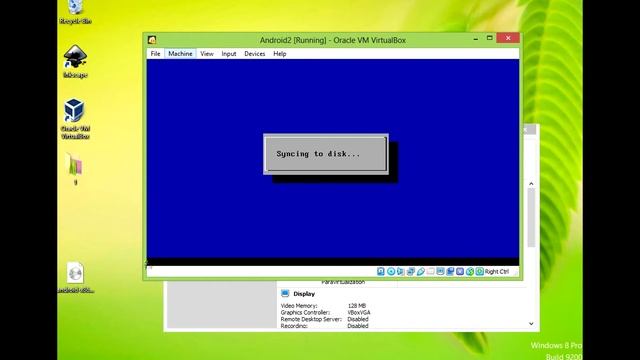Close the Android2 VM window
Screen dimensions: 640x360
point(508,38)
